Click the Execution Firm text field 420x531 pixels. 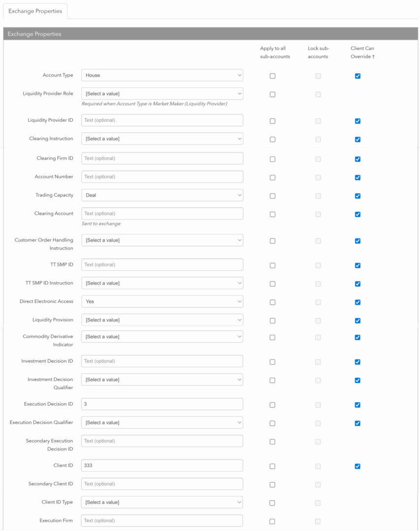point(162,521)
